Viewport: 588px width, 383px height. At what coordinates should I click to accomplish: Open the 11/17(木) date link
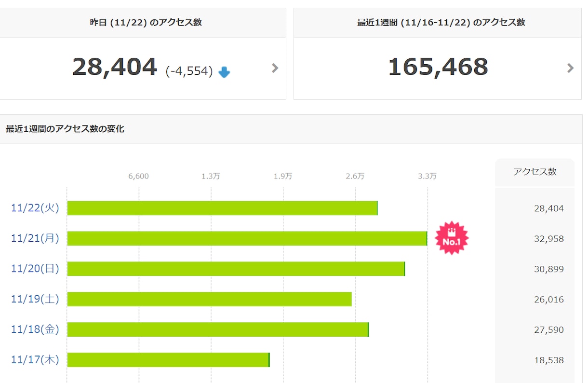(x=35, y=360)
